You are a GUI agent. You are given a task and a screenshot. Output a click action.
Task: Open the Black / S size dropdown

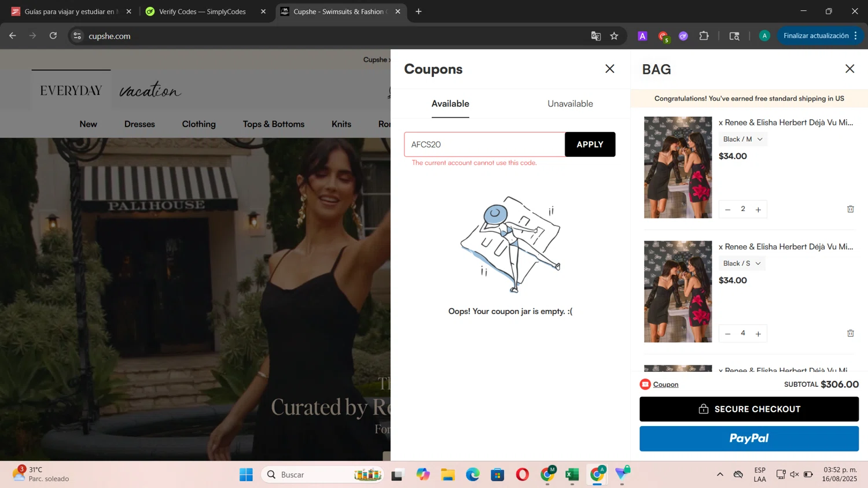point(742,264)
